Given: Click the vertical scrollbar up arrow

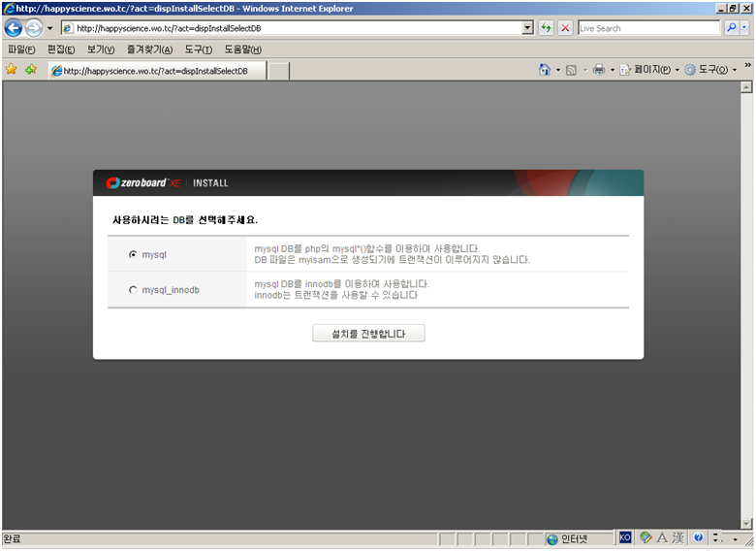Looking at the screenshot, I should tap(746, 87).
